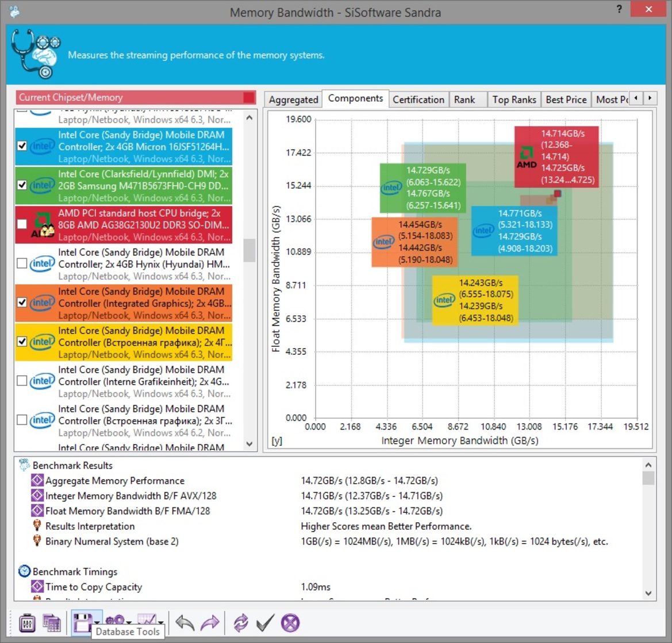This screenshot has height=643, width=672.
Task: Click the purple forward arrow icon
Action: (x=210, y=623)
